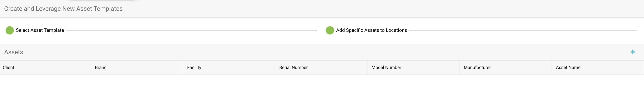Click the divider between Client and Brand columns

point(91,67)
